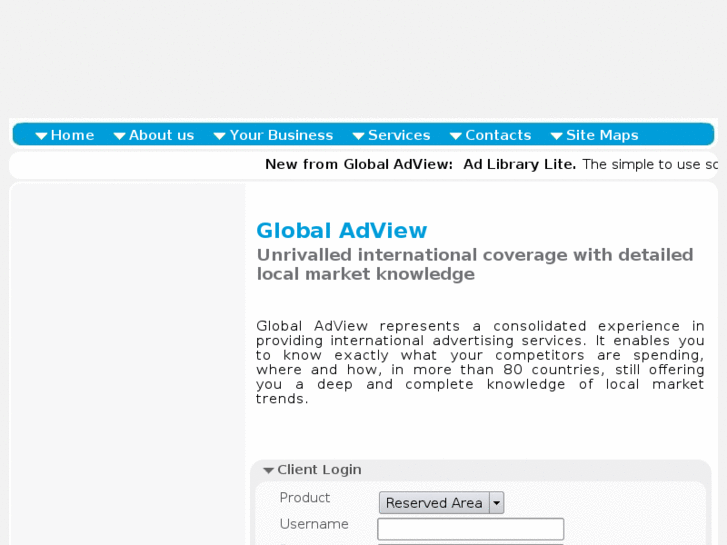The image size is (727, 545).
Task: Click 'New from Global AdView:' ticker text
Action: coord(359,164)
